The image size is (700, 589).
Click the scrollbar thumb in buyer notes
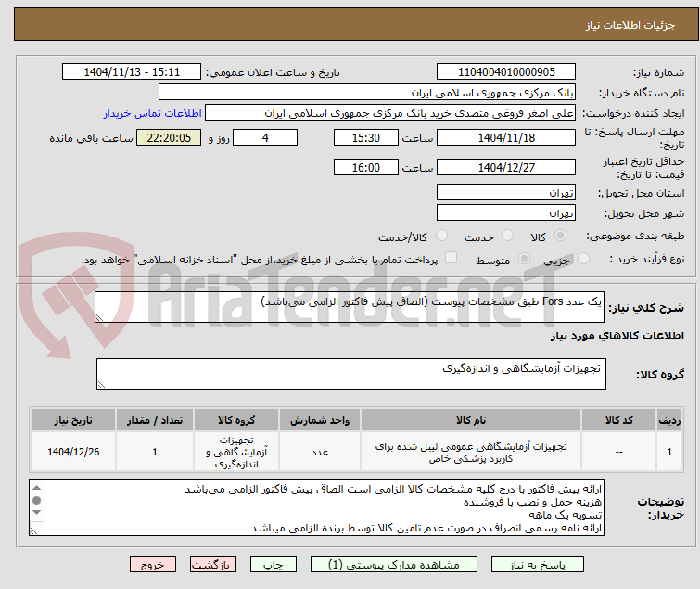click(x=36, y=500)
